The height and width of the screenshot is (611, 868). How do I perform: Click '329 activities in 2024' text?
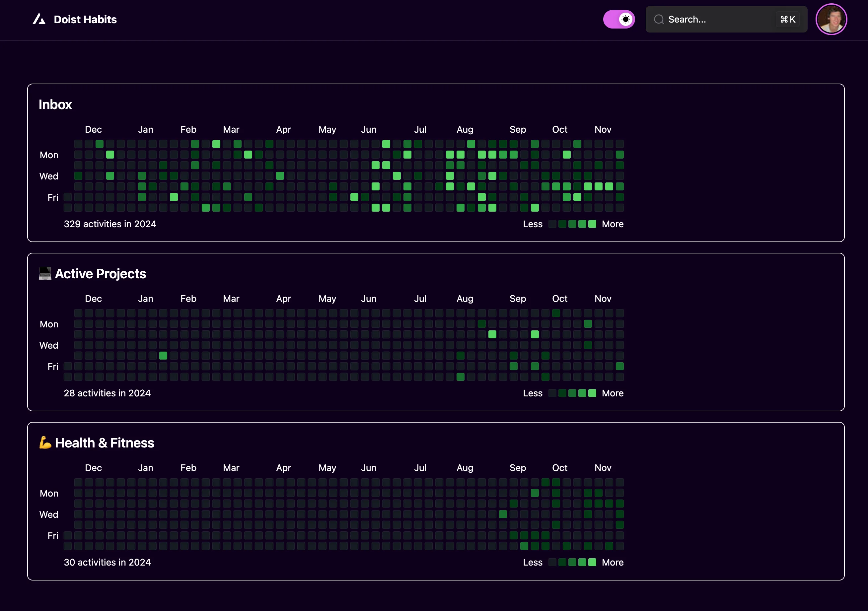click(110, 224)
